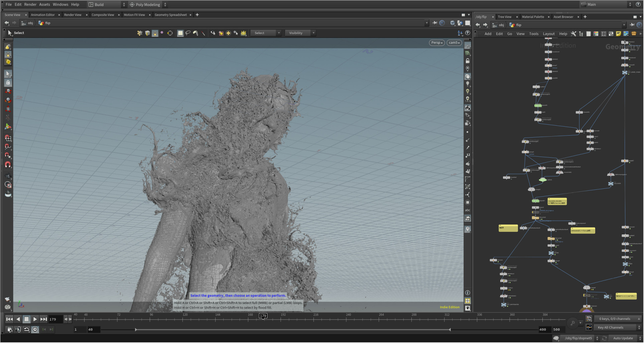Click the eye-with-arrow select visible icon
Viewport: 644px width, 343px height.
(x=213, y=33)
